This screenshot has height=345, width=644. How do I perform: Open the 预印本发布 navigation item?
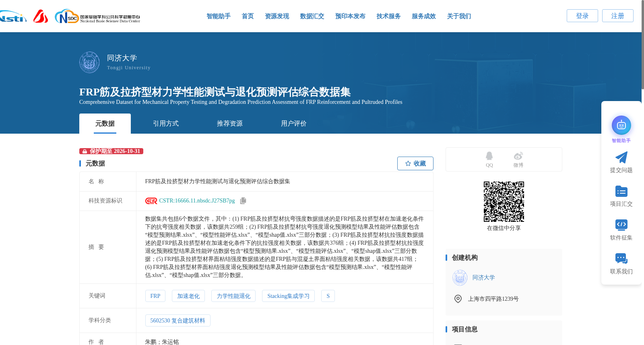[350, 16]
